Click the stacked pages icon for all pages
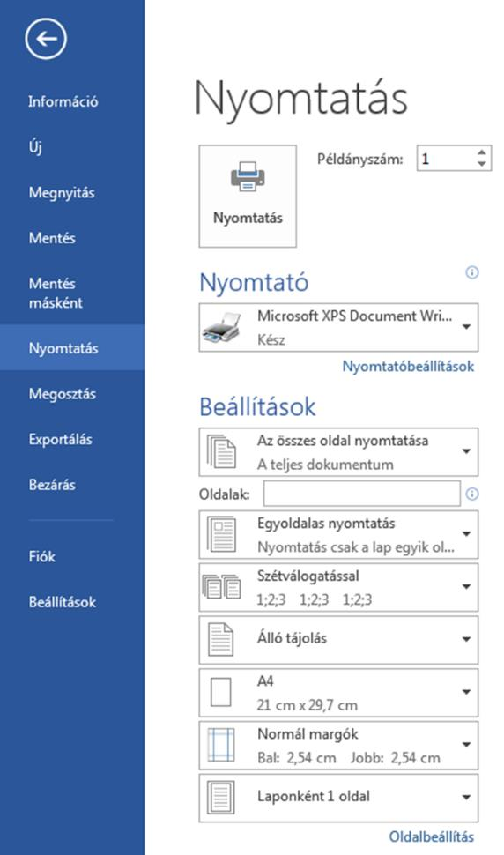This screenshot has width=504, height=855. point(221,451)
